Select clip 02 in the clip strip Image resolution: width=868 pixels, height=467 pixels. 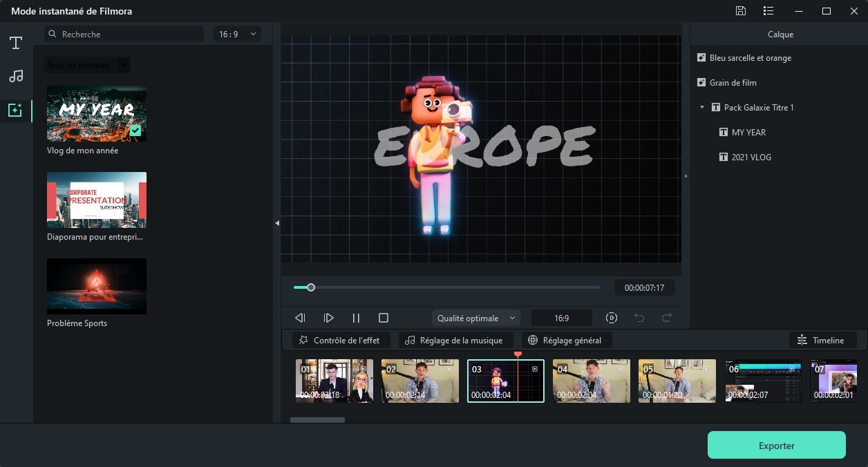tap(420, 381)
